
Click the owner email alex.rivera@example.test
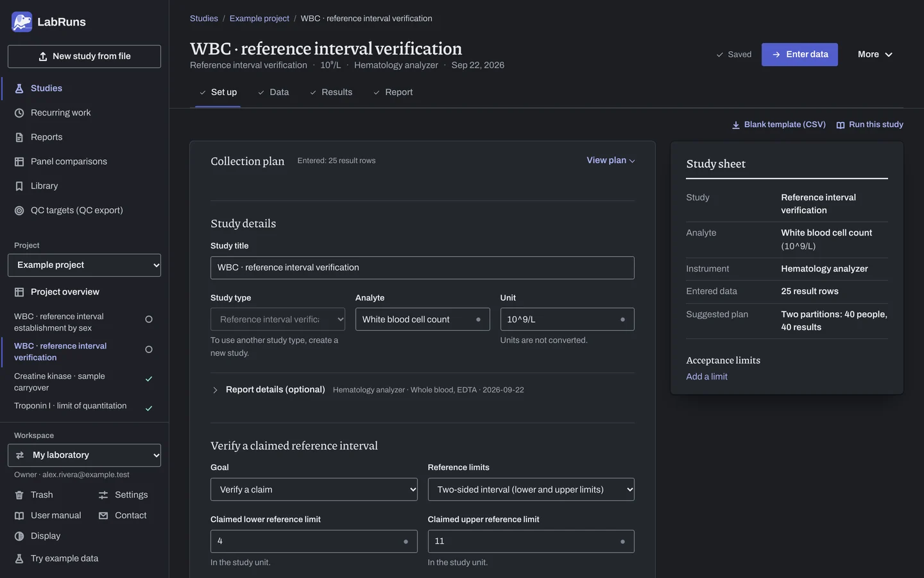[86, 475]
